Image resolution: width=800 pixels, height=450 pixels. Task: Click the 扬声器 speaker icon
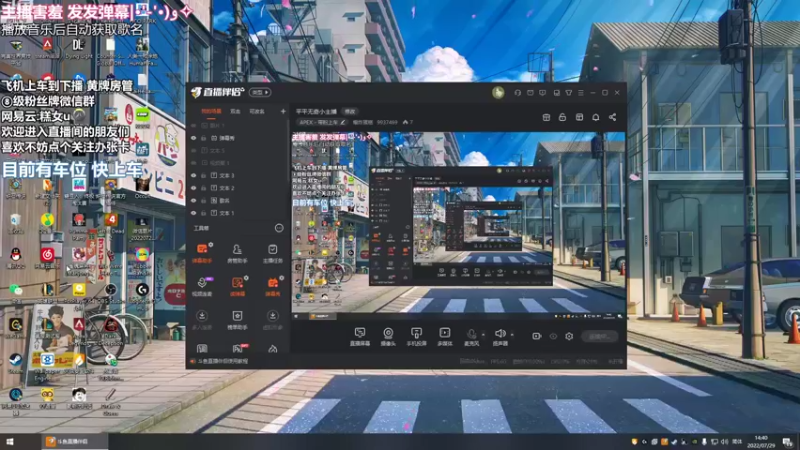(500, 334)
